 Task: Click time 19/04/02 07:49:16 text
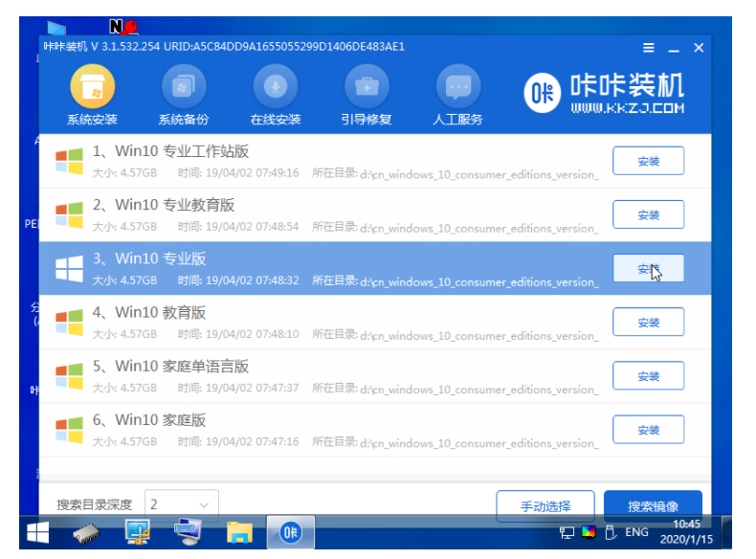pos(253,173)
